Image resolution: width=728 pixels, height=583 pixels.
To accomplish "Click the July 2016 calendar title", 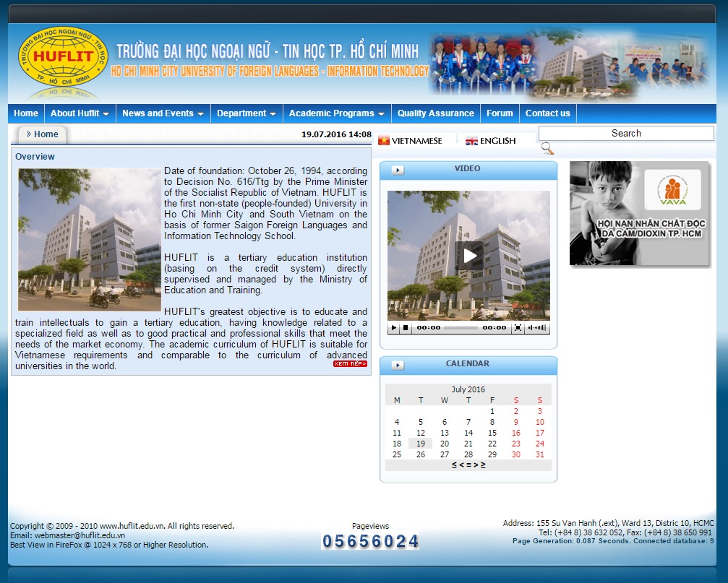I will click(x=468, y=389).
